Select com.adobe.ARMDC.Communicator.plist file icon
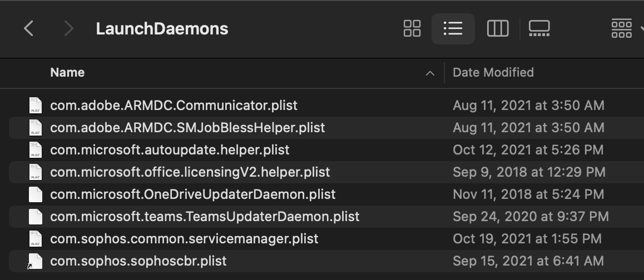644x280 pixels. coord(36,106)
